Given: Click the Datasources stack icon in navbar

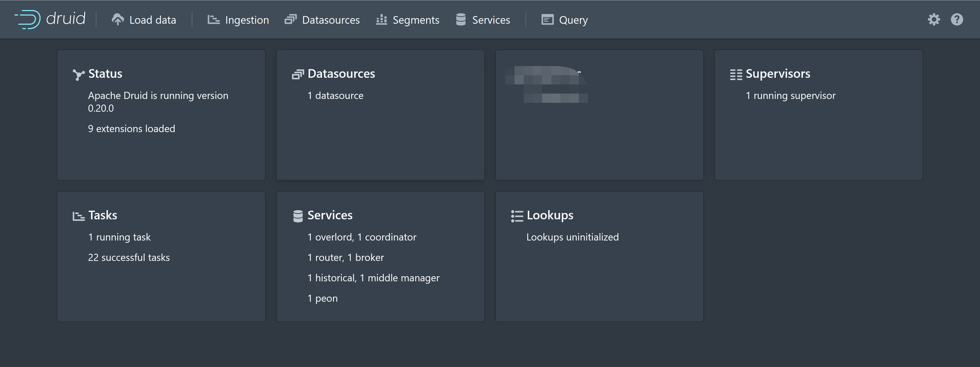Looking at the screenshot, I should [x=291, y=19].
